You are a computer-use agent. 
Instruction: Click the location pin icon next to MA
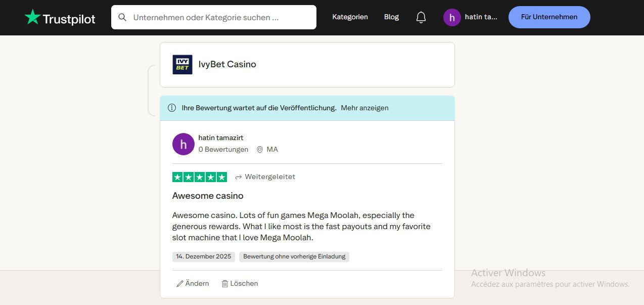[260, 150]
